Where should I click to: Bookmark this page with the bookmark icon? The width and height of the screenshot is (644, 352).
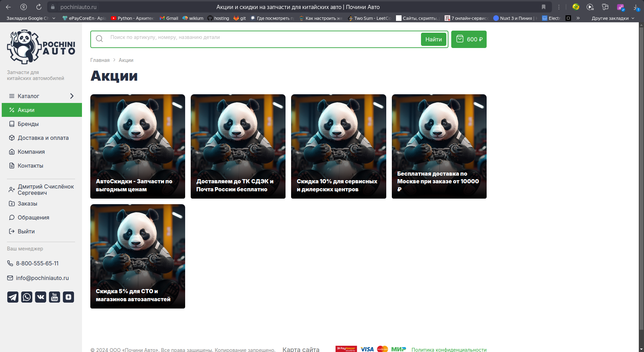pyautogui.click(x=544, y=7)
